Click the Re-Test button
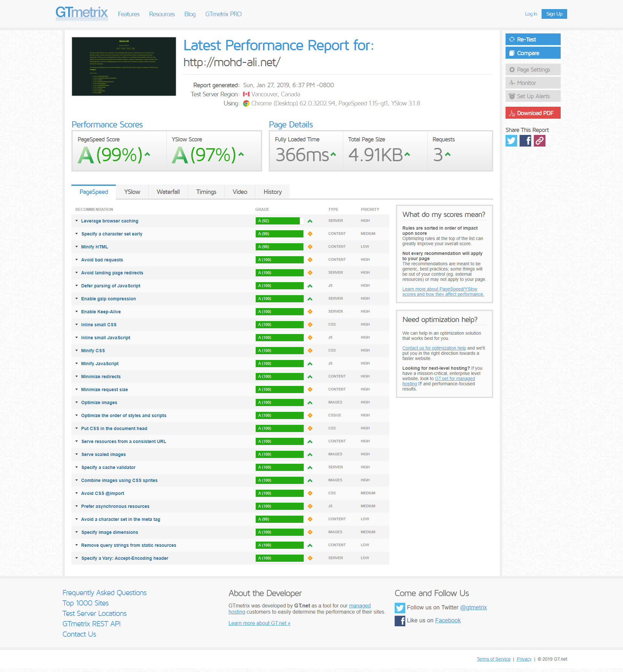 [x=533, y=40]
